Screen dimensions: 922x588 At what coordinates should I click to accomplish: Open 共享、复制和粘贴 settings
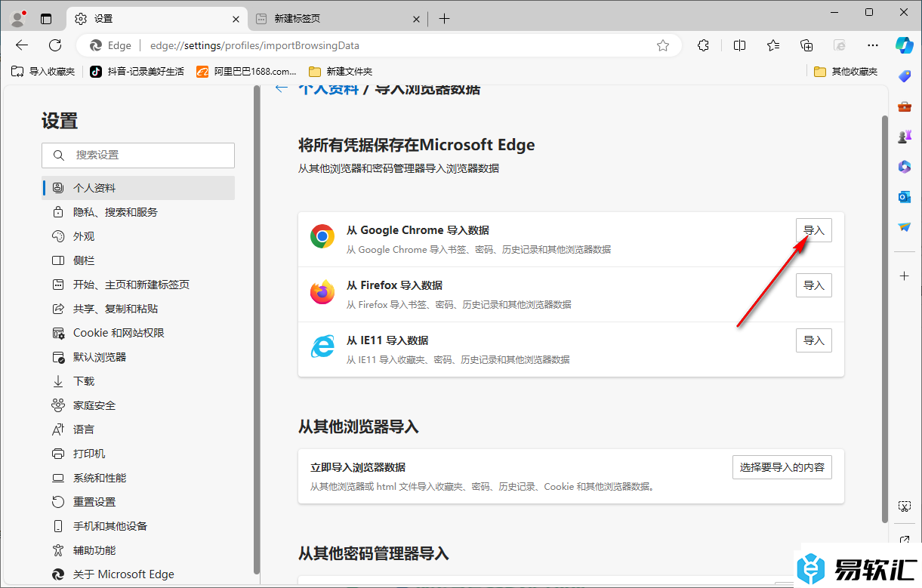(138, 309)
